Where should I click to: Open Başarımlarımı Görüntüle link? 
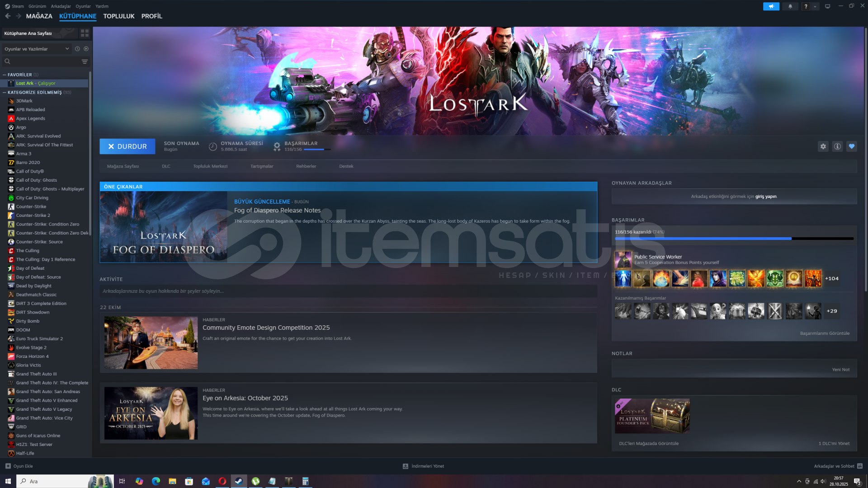coord(824,333)
